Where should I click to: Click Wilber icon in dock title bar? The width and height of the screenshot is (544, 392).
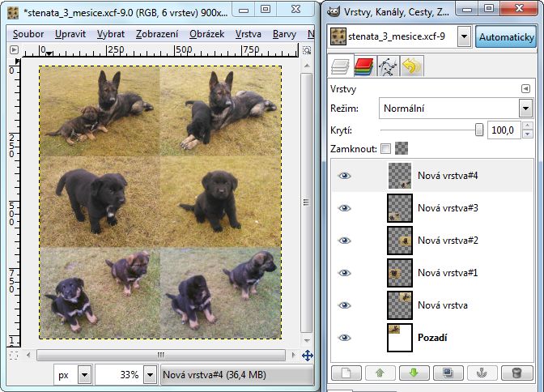pyautogui.click(x=334, y=12)
